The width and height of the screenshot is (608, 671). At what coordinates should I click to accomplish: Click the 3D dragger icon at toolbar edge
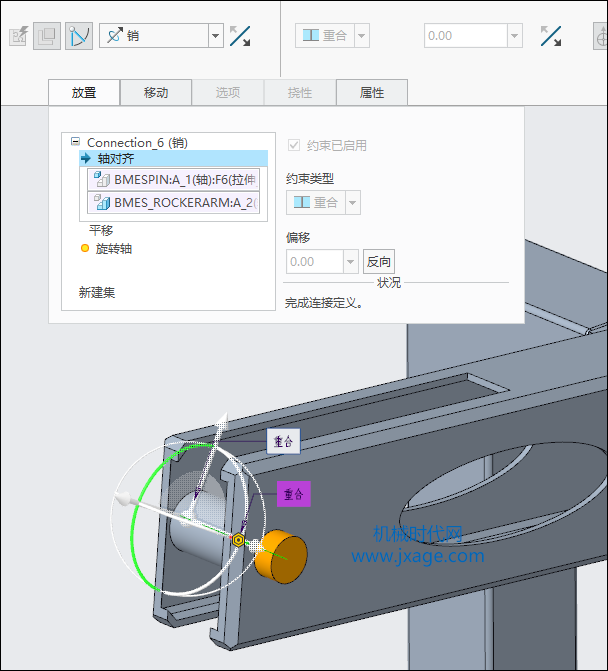[601, 36]
